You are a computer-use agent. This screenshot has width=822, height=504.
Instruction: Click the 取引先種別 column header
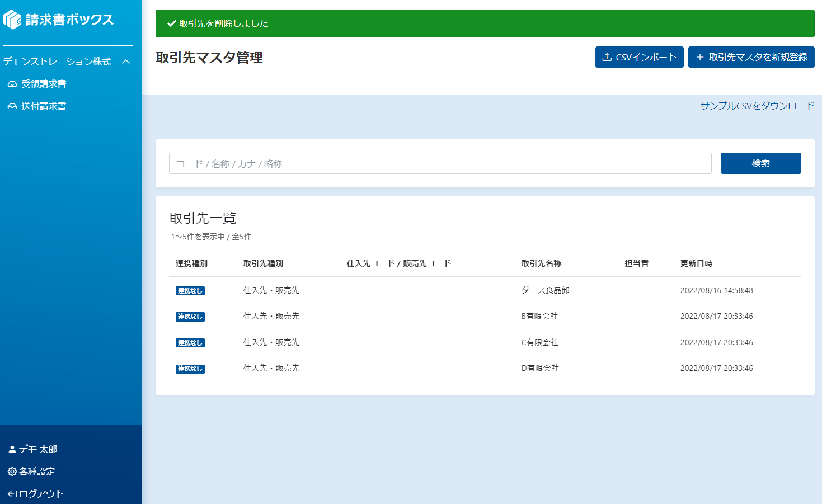coord(263,263)
